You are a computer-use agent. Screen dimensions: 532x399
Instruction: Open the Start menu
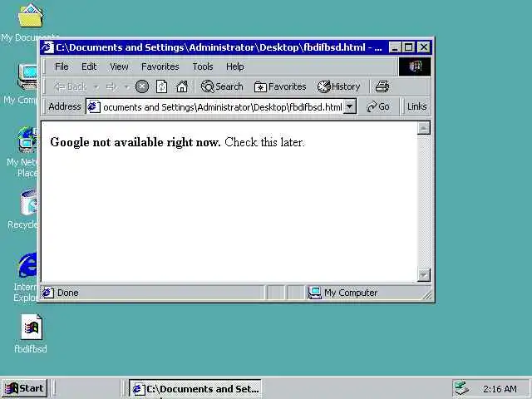point(24,388)
